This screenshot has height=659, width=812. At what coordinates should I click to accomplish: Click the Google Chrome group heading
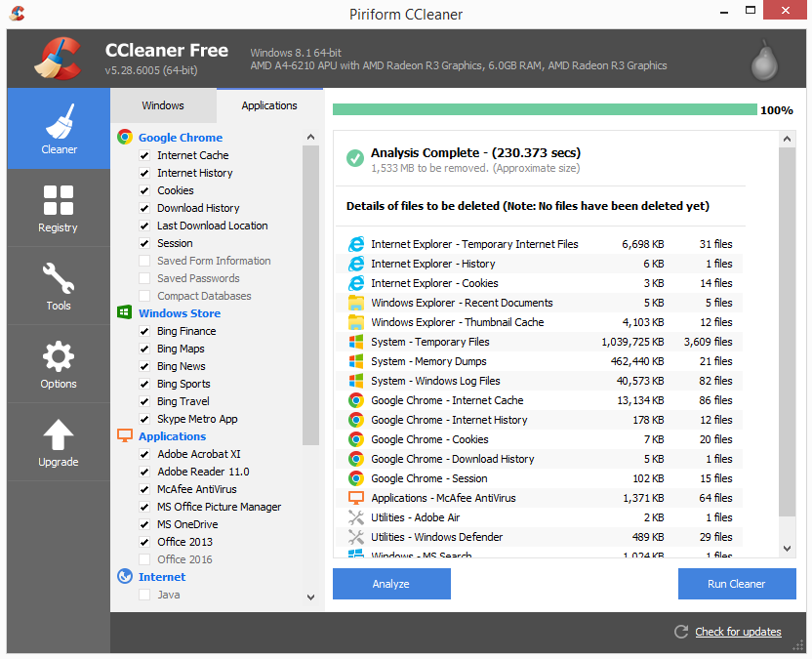[x=181, y=138]
